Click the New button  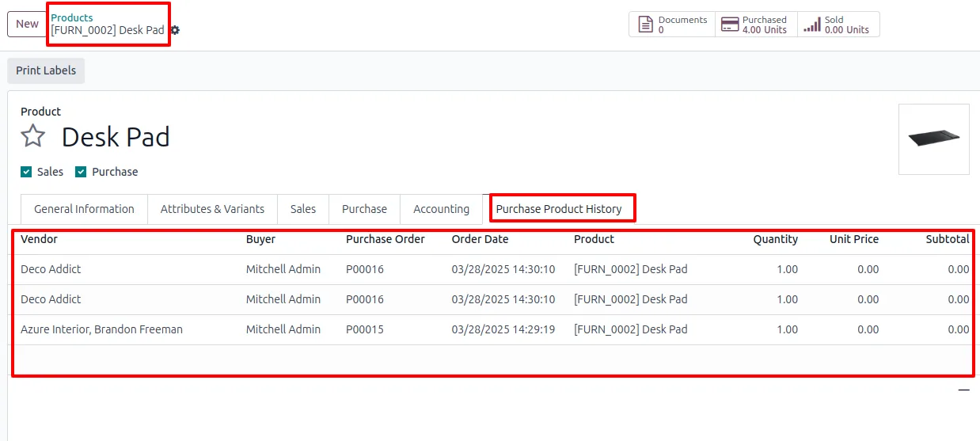[x=27, y=24]
